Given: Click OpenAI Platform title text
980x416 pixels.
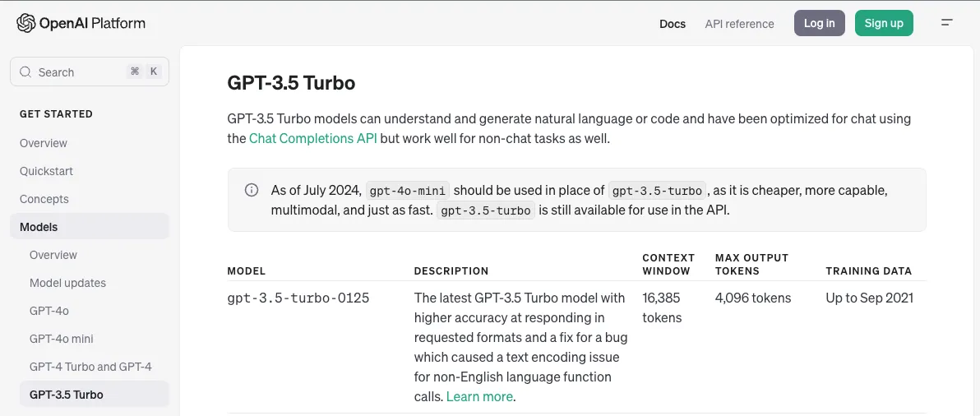Looking at the screenshot, I should tap(92, 24).
